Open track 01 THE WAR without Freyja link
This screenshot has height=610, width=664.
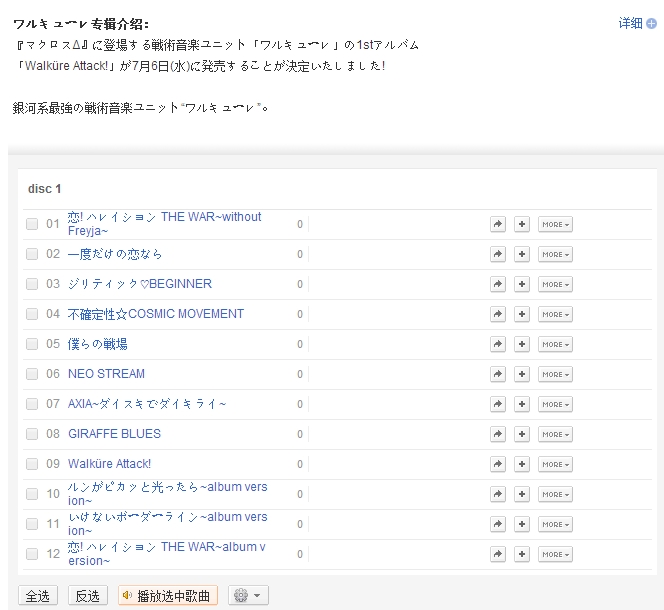click(x=165, y=224)
